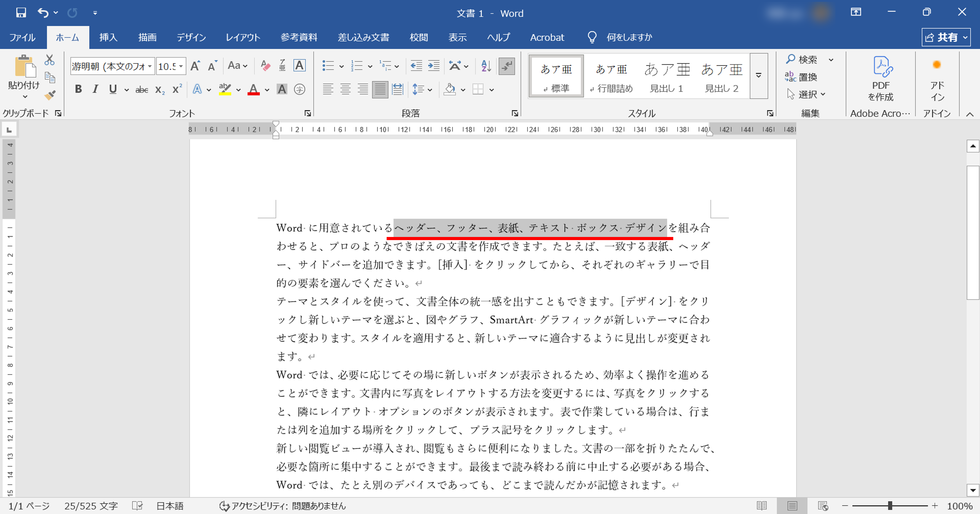
Task: Open the font size dropdown
Action: 182,66
